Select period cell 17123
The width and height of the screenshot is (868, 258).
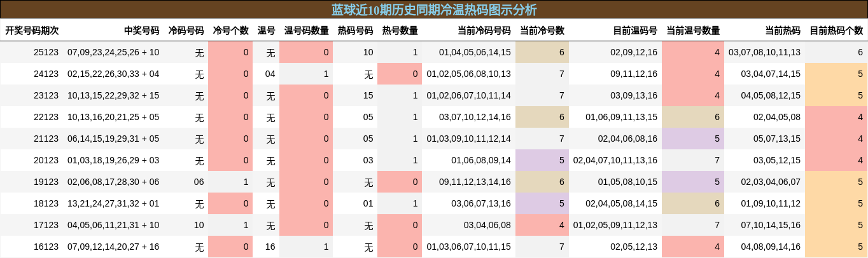pos(46,225)
